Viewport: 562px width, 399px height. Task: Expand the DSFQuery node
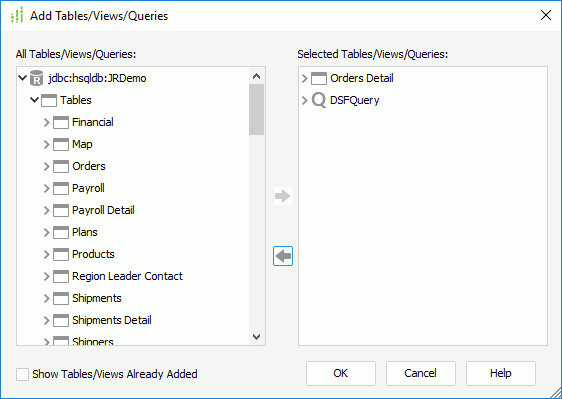(x=305, y=100)
